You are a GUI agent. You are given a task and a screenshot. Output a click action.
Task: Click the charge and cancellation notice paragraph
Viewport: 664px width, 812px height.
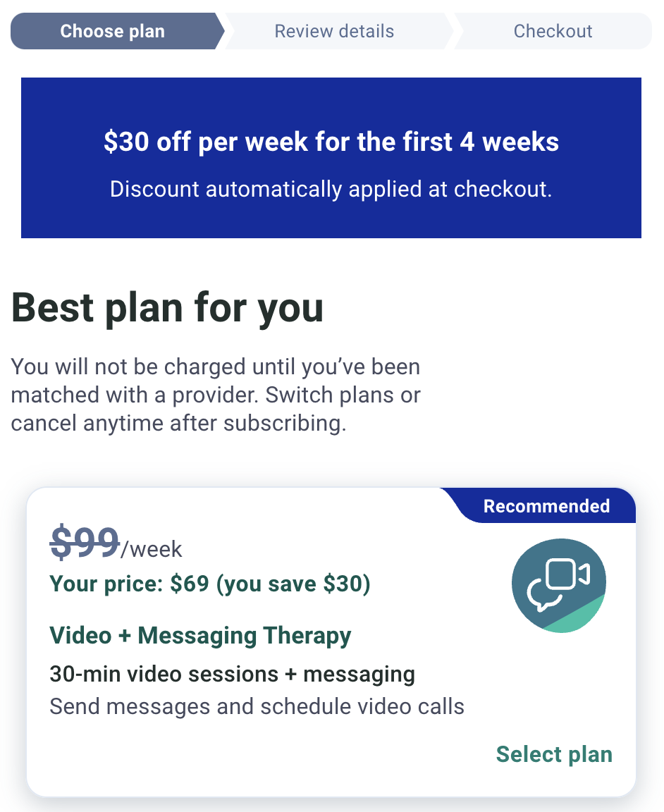216,395
